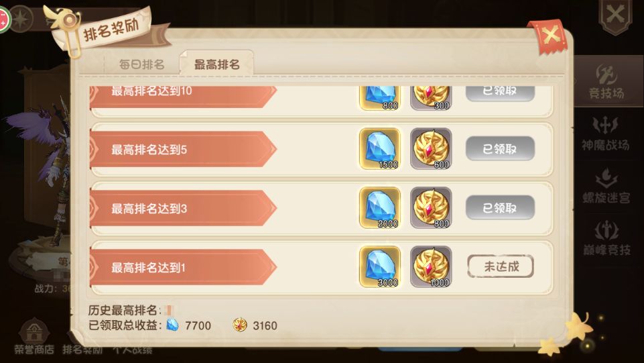Switch to the 每日排名 tab

pyautogui.click(x=141, y=64)
